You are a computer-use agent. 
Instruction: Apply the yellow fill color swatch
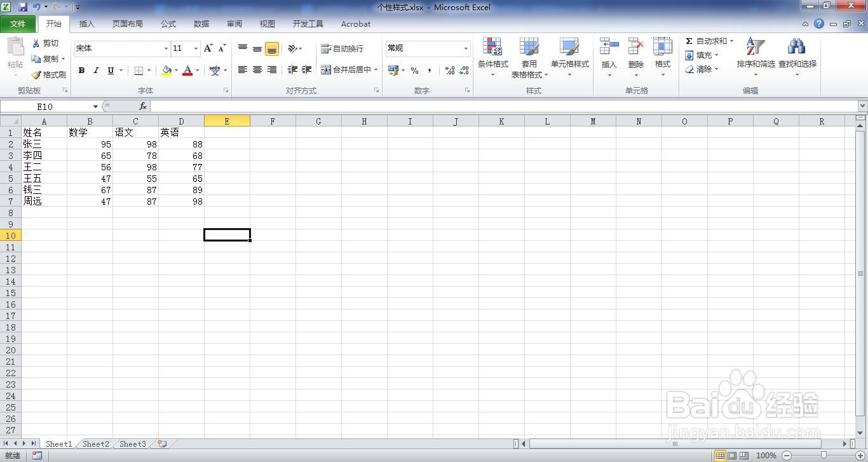pos(166,71)
